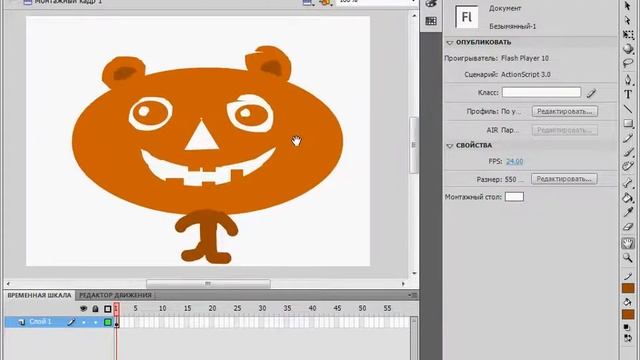Select the Brush tool

click(628, 152)
